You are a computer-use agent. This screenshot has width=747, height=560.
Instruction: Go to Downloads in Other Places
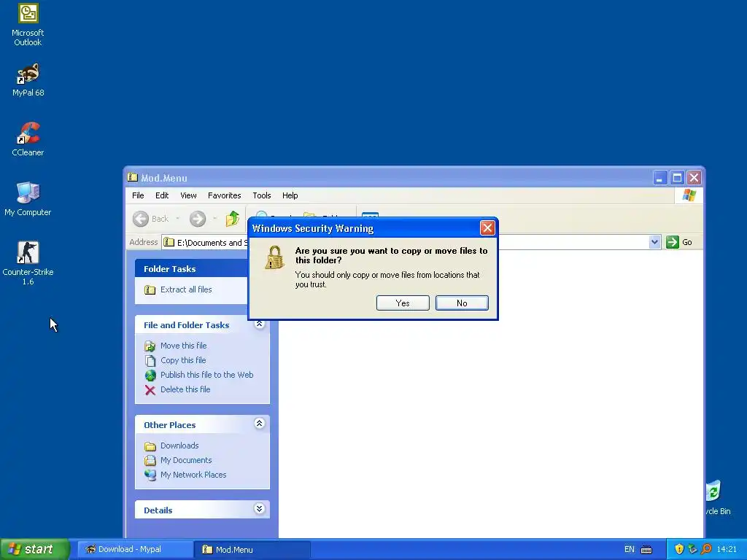[x=179, y=446]
